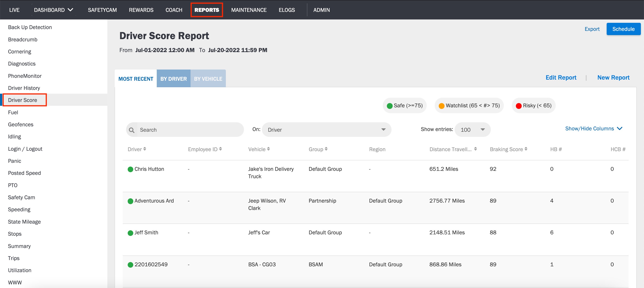Click the search magnifier icon

pos(131,130)
